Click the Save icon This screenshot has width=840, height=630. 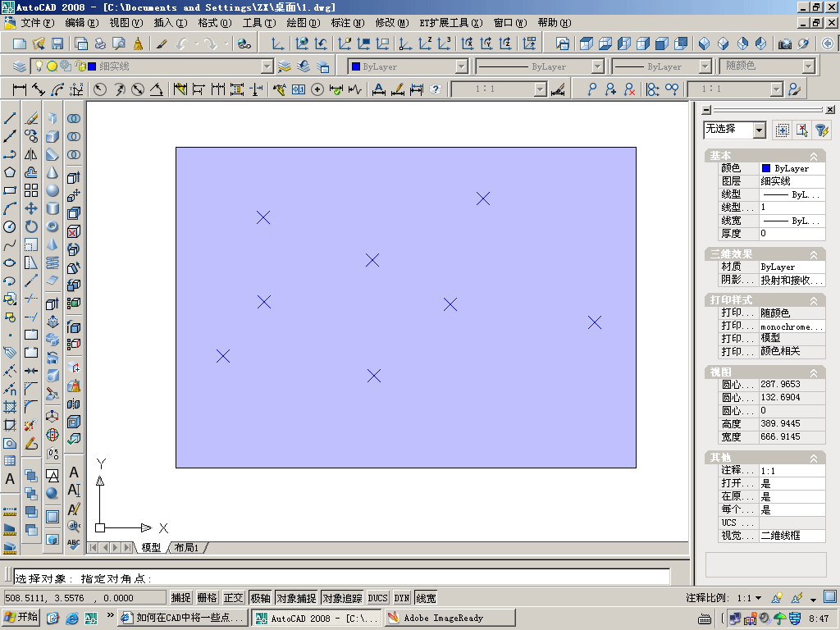point(57,43)
